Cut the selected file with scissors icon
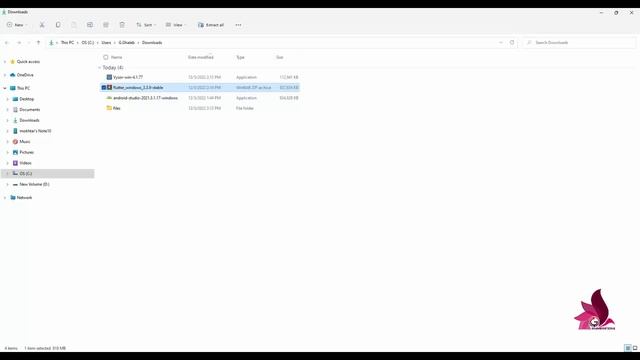The image size is (640, 360). pos(42,25)
